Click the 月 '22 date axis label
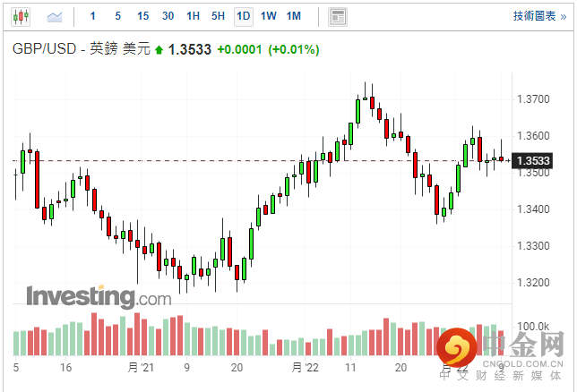The height and width of the screenshot is (392, 577). pyautogui.click(x=305, y=367)
